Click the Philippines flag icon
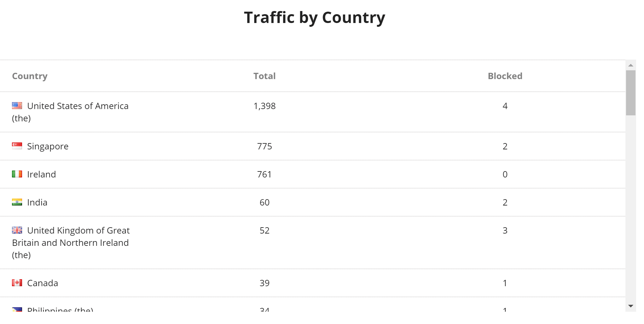 (x=17, y=310)
